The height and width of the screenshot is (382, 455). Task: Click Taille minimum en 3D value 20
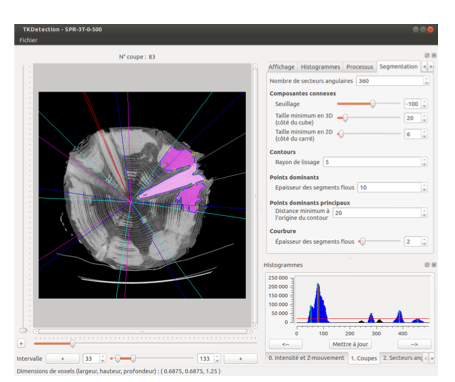coord(413,118)
